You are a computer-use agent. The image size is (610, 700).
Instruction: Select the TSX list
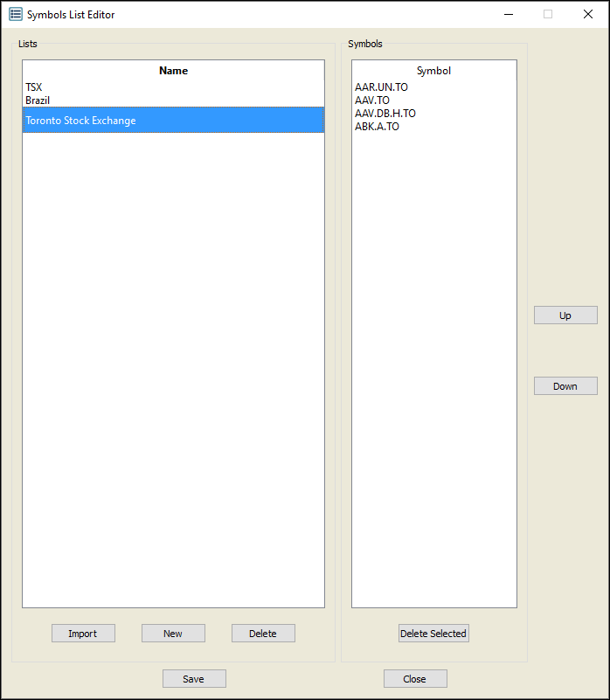[x=34, y=87]
